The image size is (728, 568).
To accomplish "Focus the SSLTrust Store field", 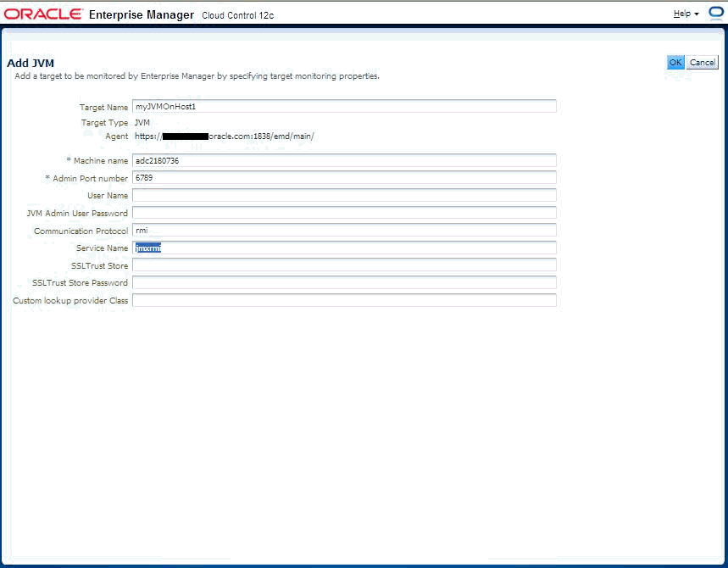I will coord(344,265).
